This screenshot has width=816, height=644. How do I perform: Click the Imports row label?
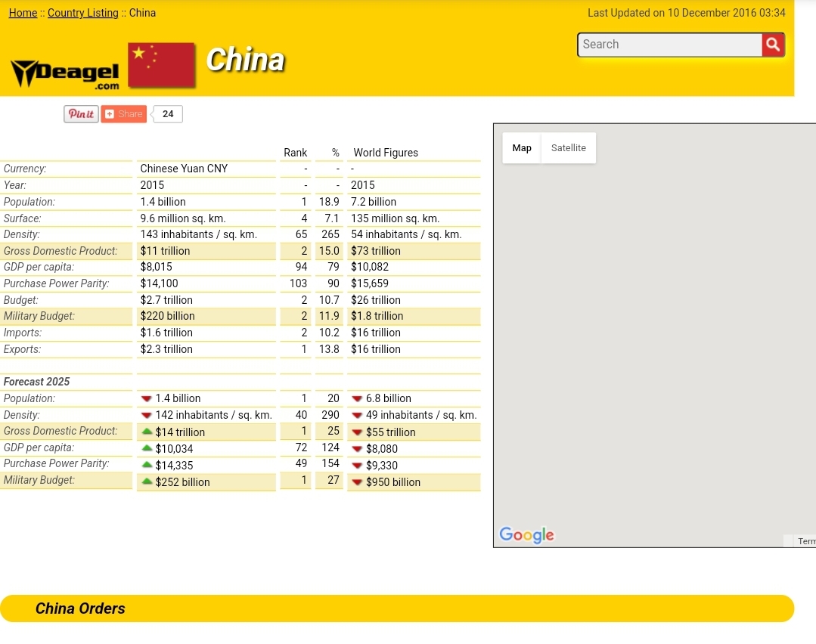click(x=23, y=333)
